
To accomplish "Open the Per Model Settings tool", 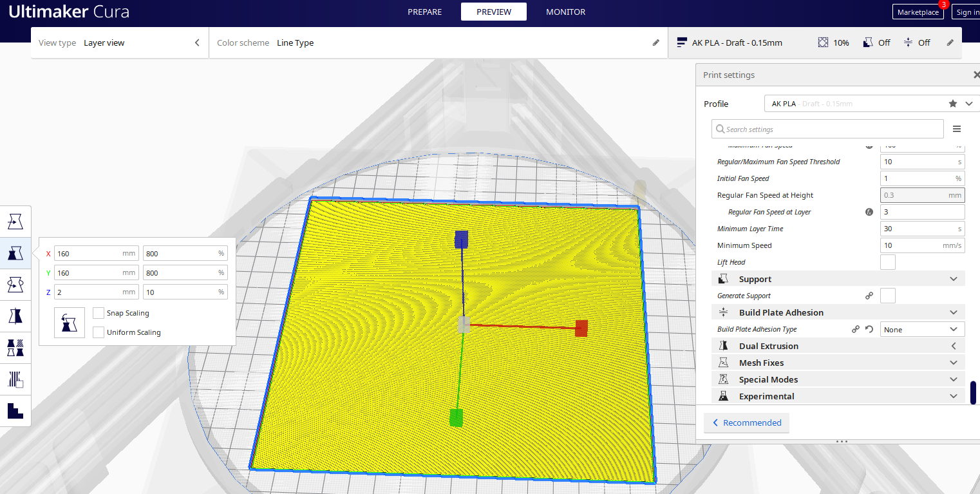I will pyautogui.click(x=15, y=347).
